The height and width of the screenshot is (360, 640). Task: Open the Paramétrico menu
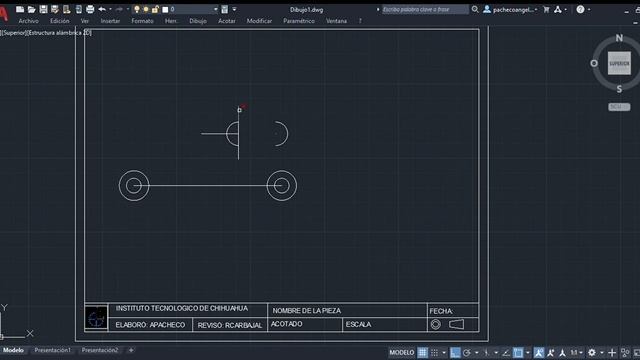pyautogui.click(x=299, y=21)
